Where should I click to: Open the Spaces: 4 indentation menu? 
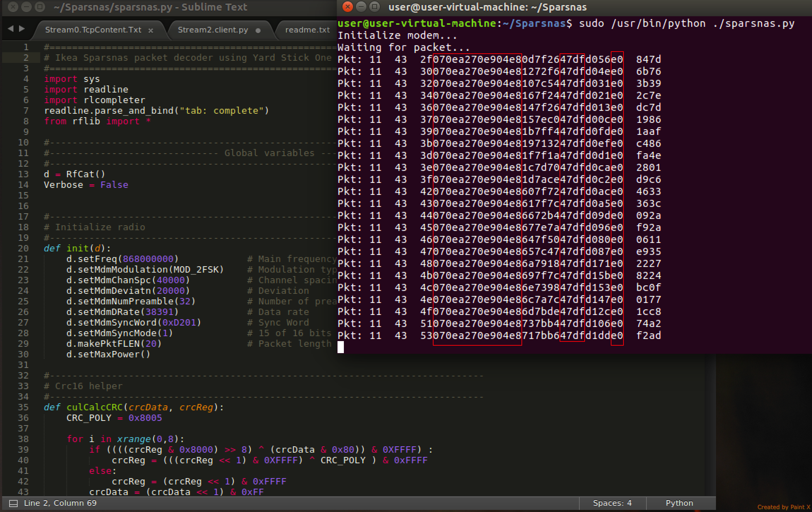(x=612, y=503)
